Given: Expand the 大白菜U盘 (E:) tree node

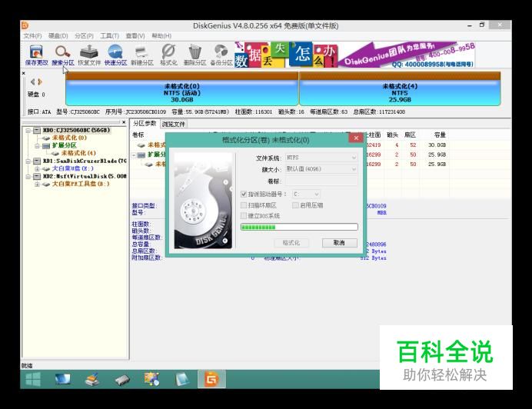Looking at the screenshot, I should tap(37, 168).
